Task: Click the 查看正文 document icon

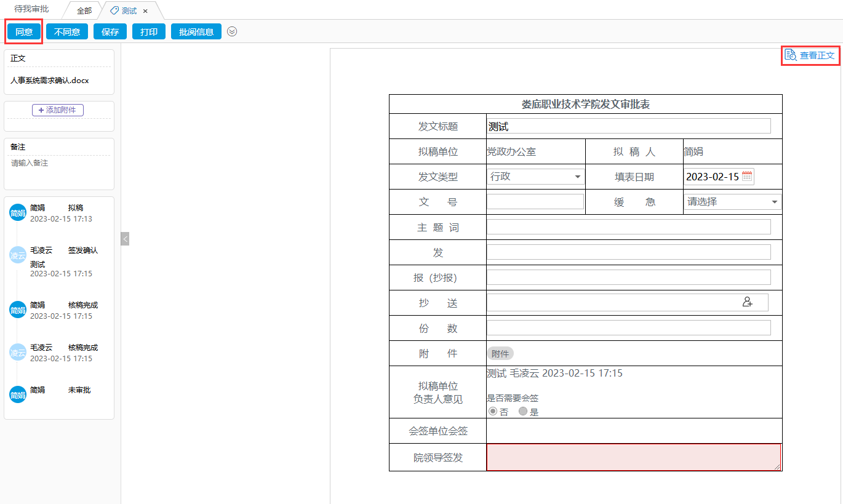Action: click(791, 55)
